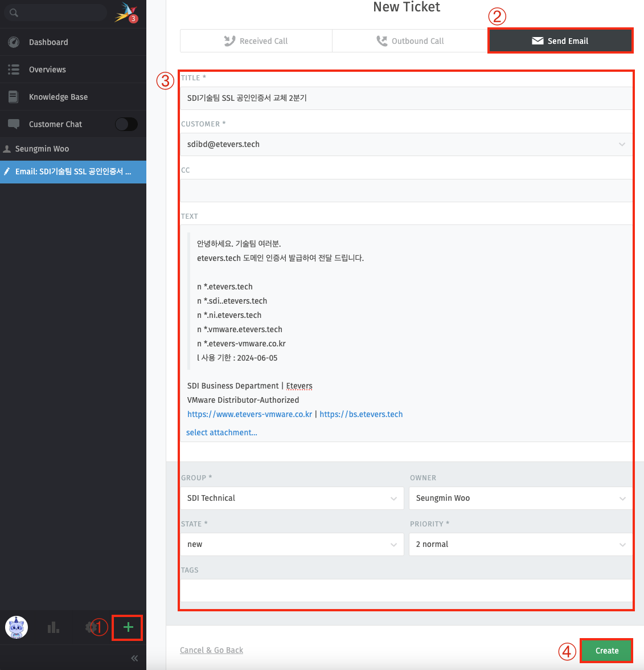Click the line 'n *.etevers-vmware.co.kr'
The height and width of the screenshot is (670, 644).
click(x=241, y=344)
